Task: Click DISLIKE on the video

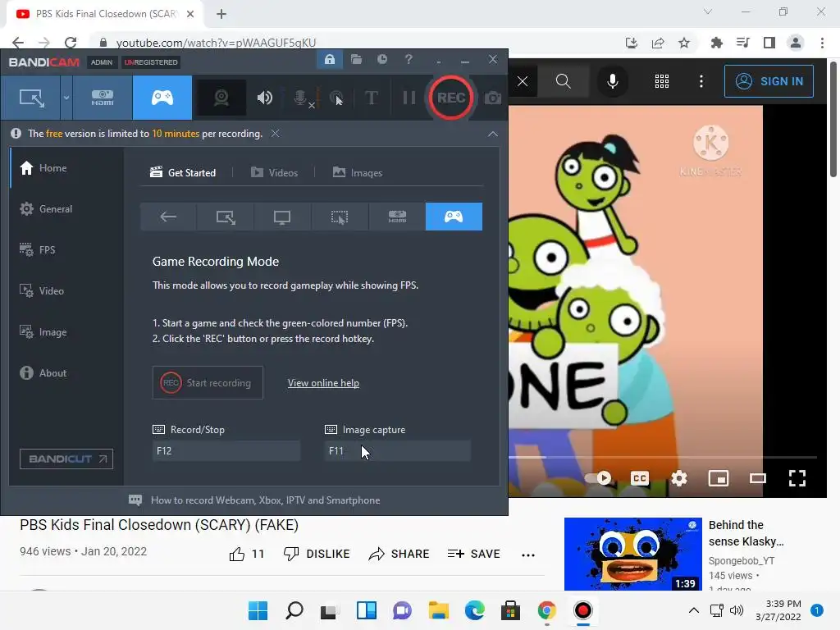Action: click(317, 554)
